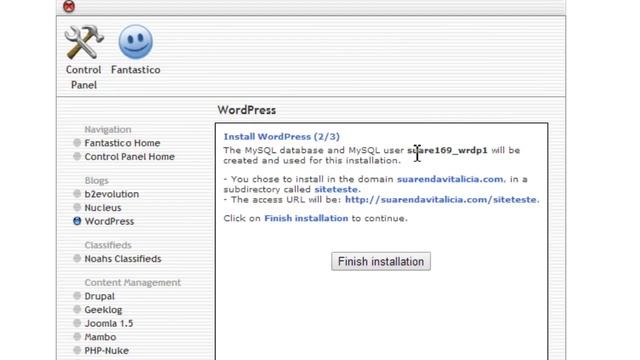
Task: Click the Fantastico label under the smiley
Action: point(136,70)
